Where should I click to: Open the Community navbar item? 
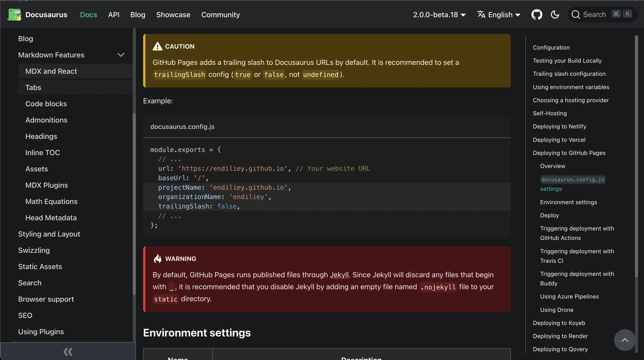(221, 15)
